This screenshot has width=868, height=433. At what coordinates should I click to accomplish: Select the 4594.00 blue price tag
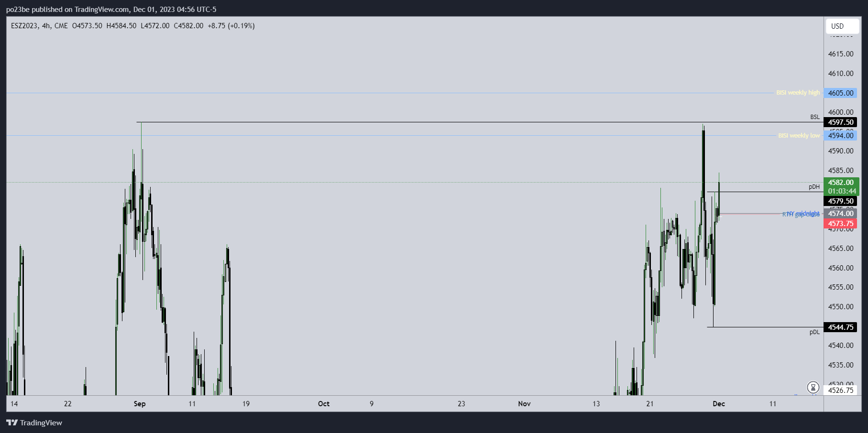pos(840,136)
